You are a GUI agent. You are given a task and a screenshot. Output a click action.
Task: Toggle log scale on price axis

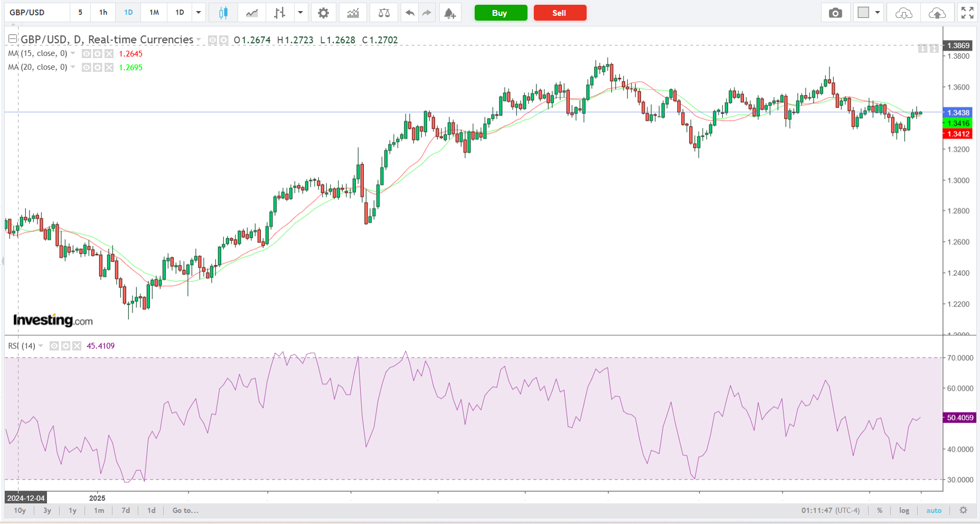tap(904, 510)
